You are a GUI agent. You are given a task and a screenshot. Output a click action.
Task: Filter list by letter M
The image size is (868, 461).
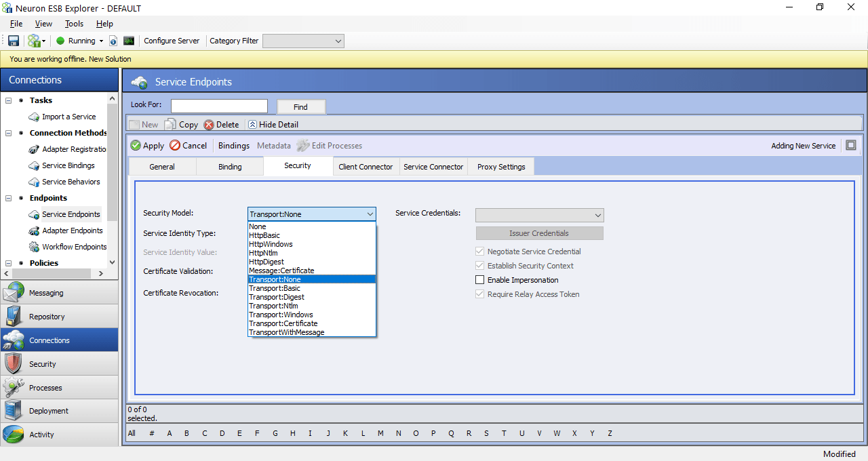pos(380,433)
